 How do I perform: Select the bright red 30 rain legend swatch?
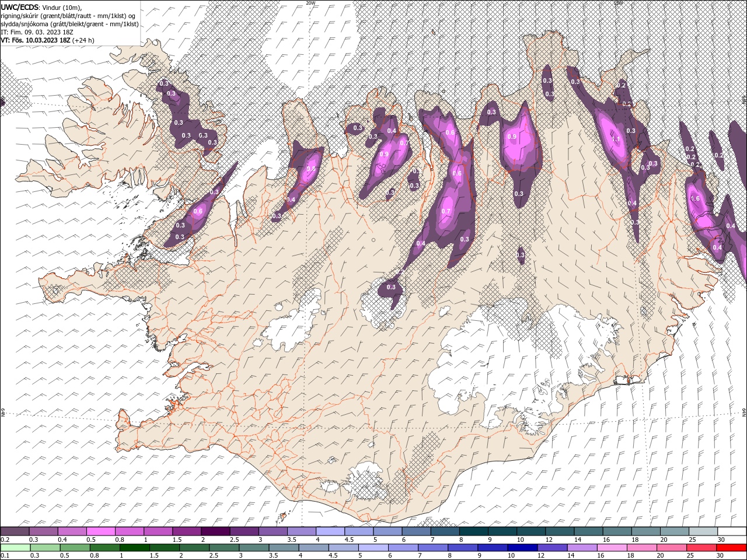click(731, 548)
